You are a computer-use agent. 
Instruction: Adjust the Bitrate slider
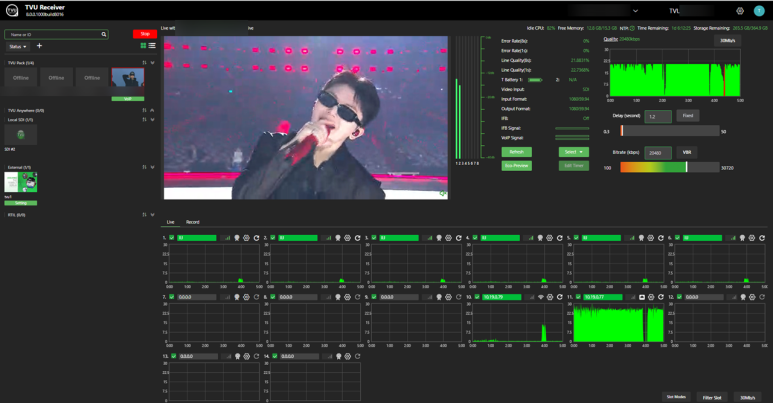coord(670,167)
